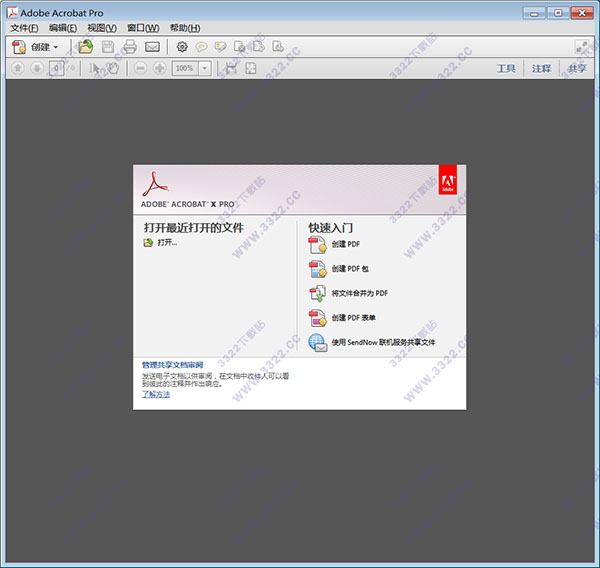Open the 编辑(E) menu
The image size is (600, 568).
coord(63,28)
